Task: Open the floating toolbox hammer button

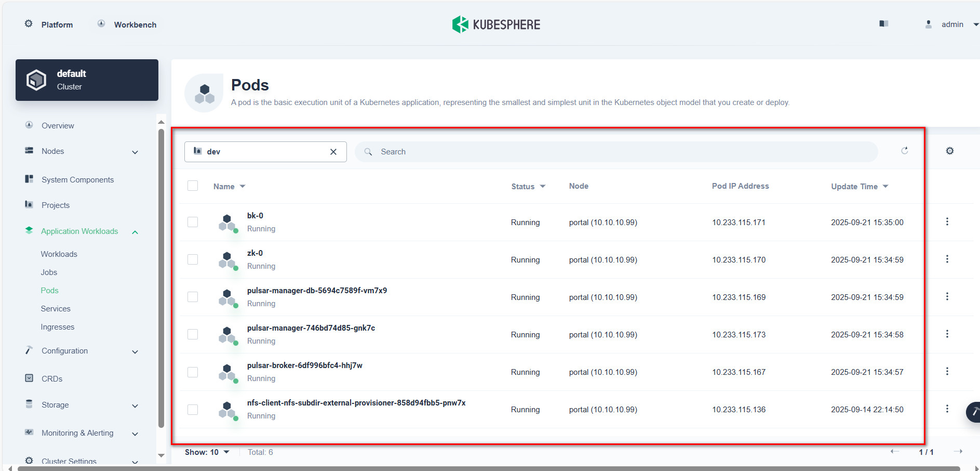Action: pyautogui.click(x=973, y=412)
